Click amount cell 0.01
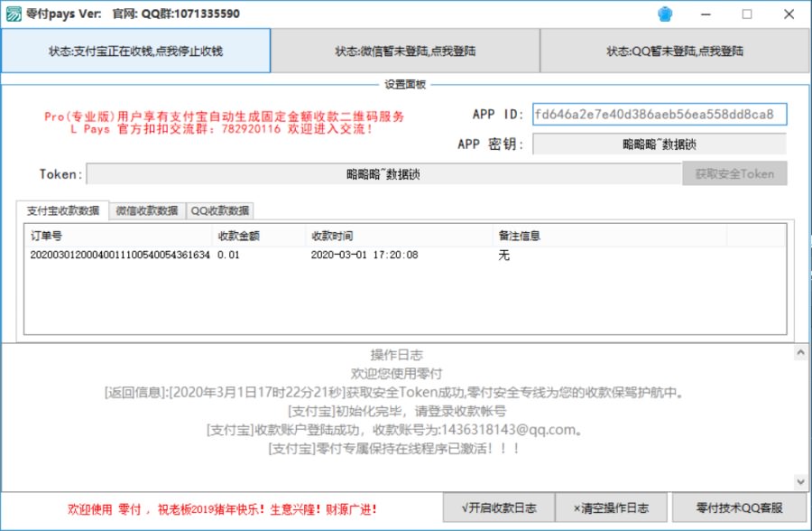 tap(228, 255)
